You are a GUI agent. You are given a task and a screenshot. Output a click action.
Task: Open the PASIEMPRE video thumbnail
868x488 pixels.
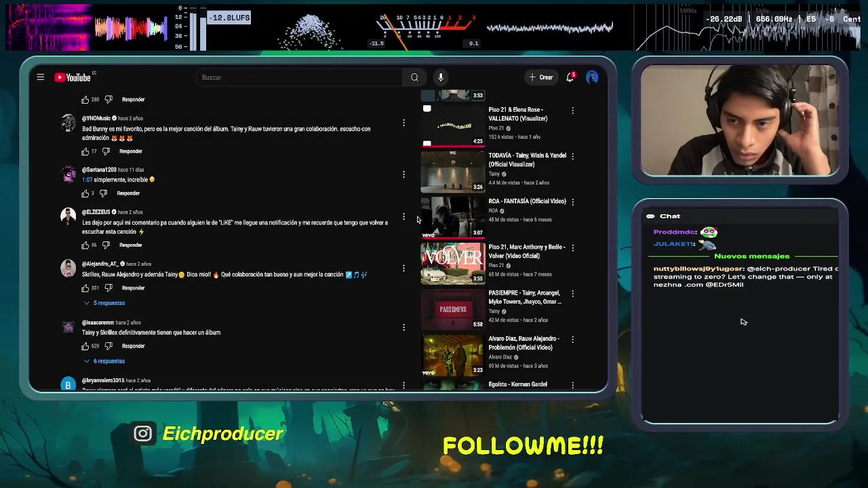tap(453, 309)
